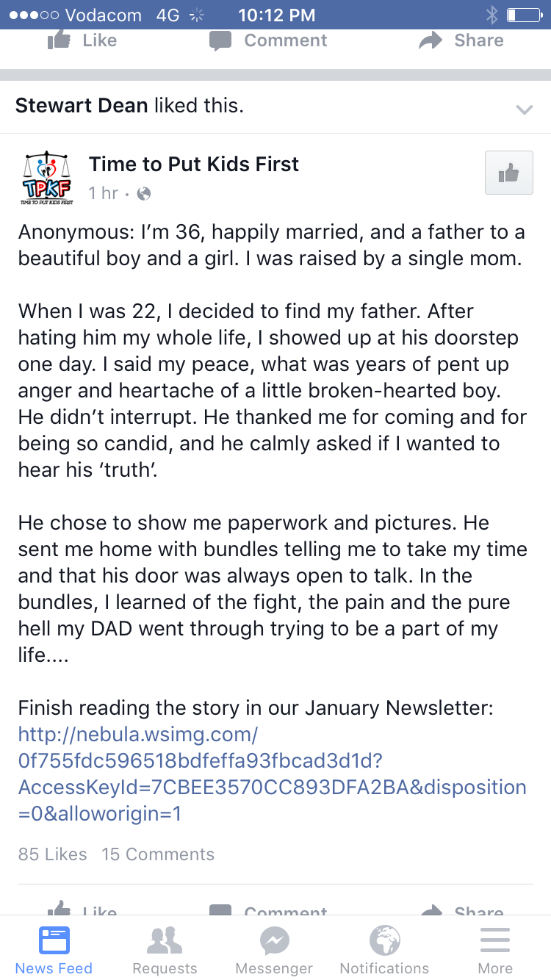Tap the Share button above the post
This screenshot has width=551, height=980.
pyautogui.click(x=461, y=40)
